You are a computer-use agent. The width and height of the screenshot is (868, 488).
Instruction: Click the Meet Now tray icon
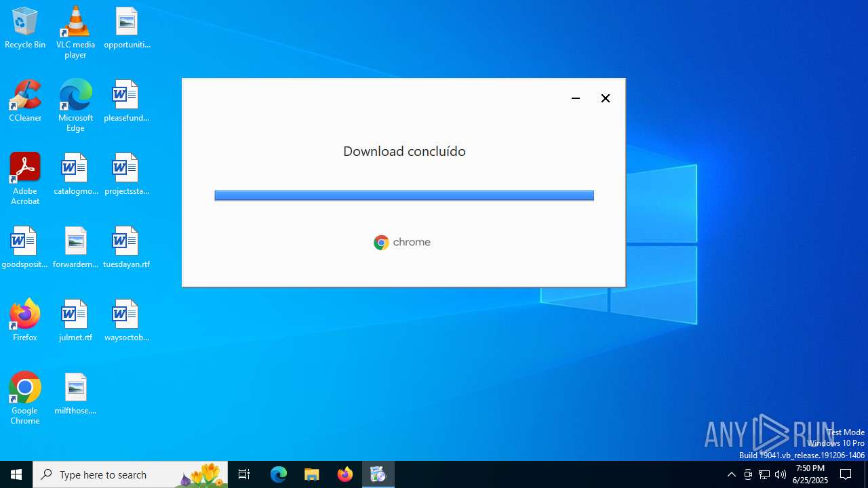point(748,474)
